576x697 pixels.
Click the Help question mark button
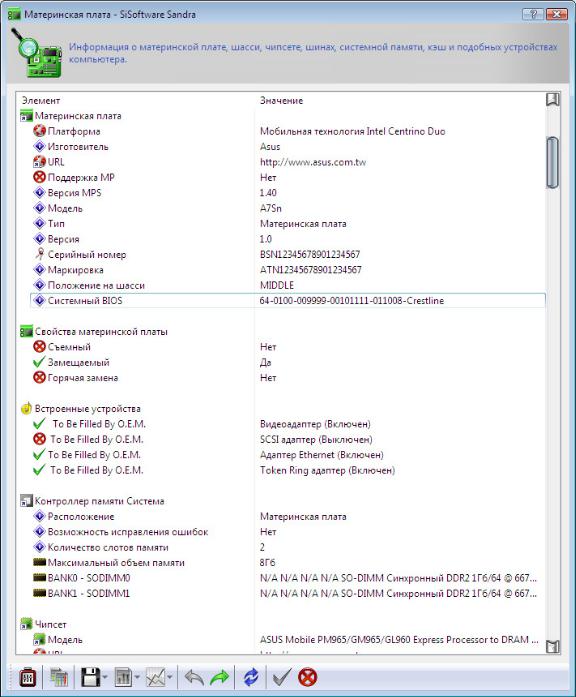coord(533,14)
